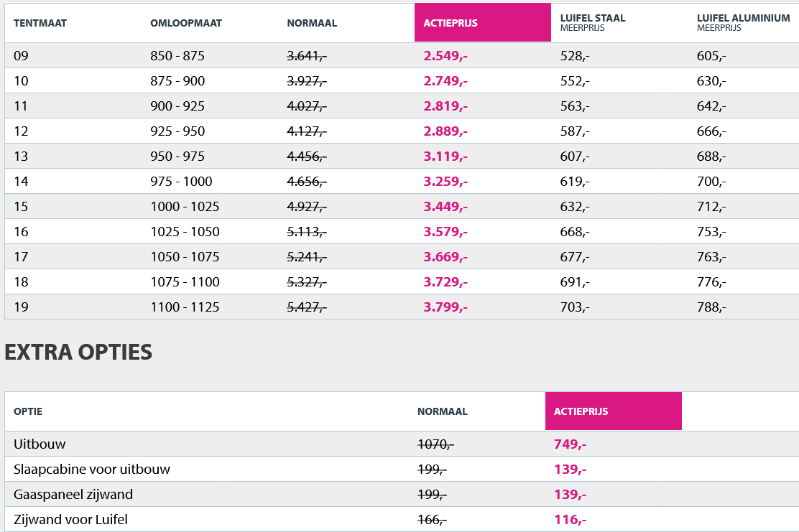Click the Zijwand voor Luifel option
Image resolution: width=799 pixels, height=532 pixels.
(x=70, y=520)
